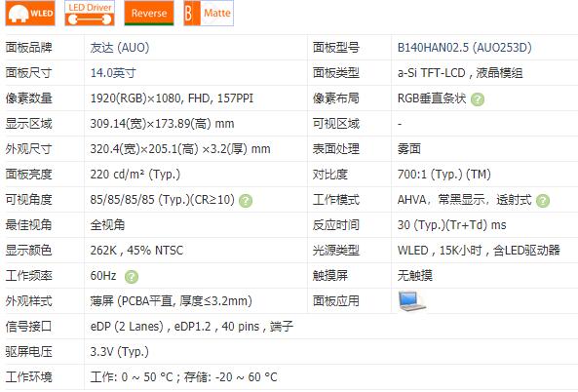Click the 面板品牌 row label
This screenshot has height=392, width=578.
pyautogui.click(x=28, y=48)
